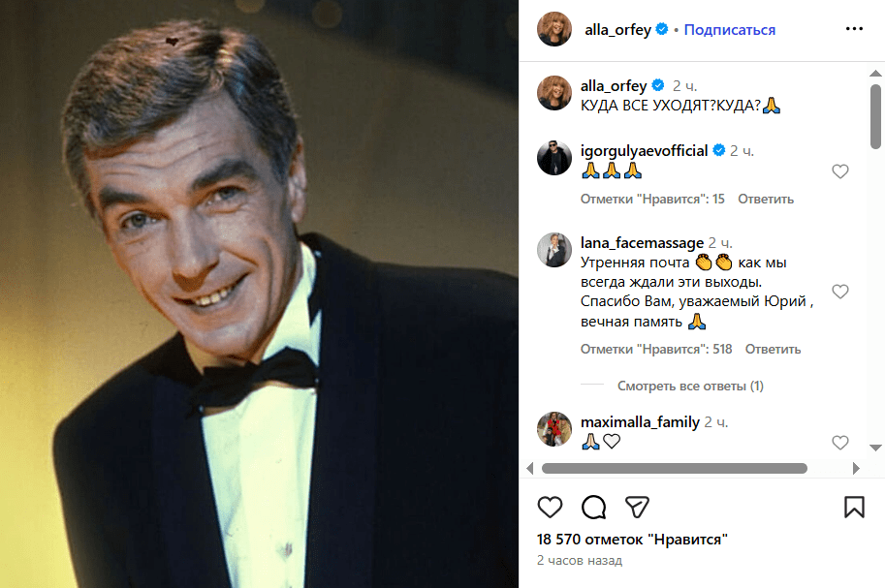The width and height of the screenshot is (885, 588).
Task: Like the post with the heart icon
Action: coord(550,507)
